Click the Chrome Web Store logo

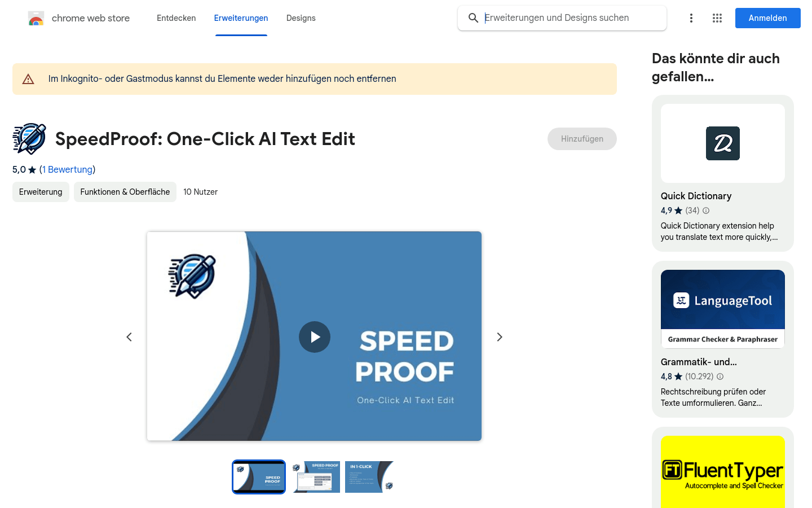pos(36,18)
